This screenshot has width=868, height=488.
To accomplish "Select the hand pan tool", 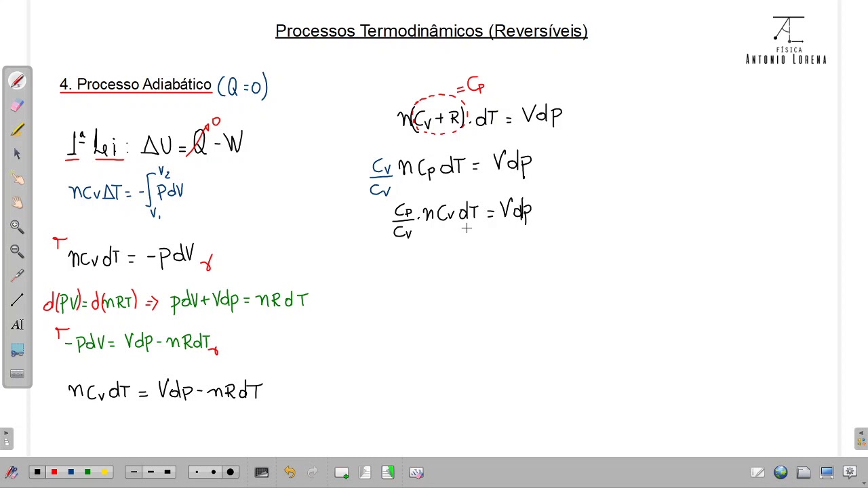I will [17, 203].
